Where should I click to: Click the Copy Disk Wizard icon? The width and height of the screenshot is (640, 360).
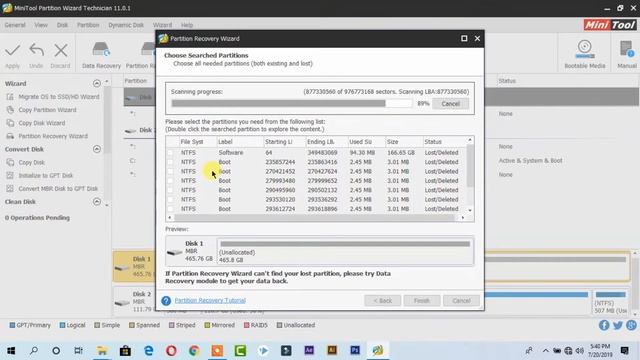click(10, 123)
